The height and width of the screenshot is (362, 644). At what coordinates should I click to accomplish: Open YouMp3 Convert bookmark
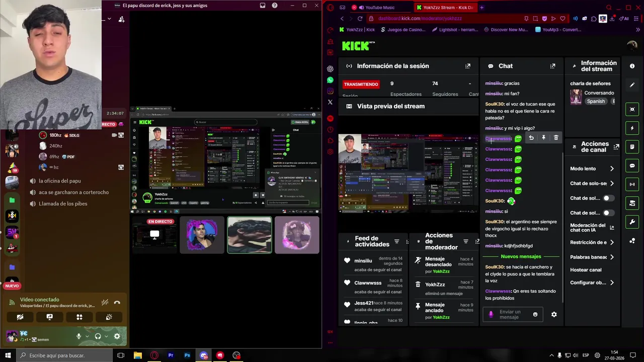pyautogui.click(x=558, y=30)
